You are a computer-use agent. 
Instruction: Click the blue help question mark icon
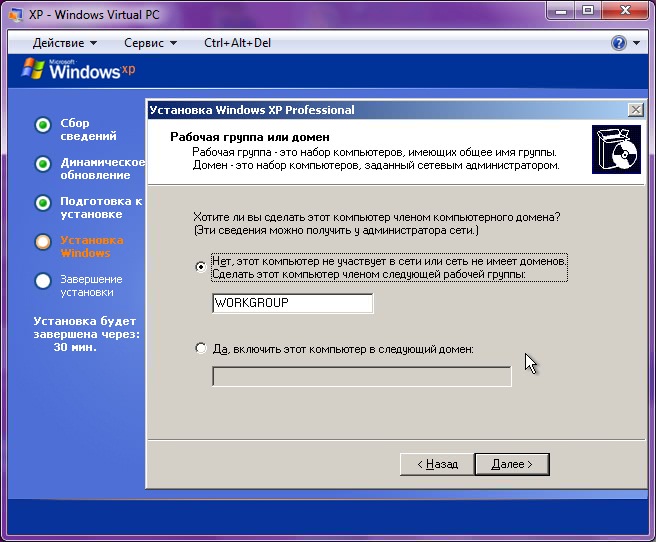point(619,43)
